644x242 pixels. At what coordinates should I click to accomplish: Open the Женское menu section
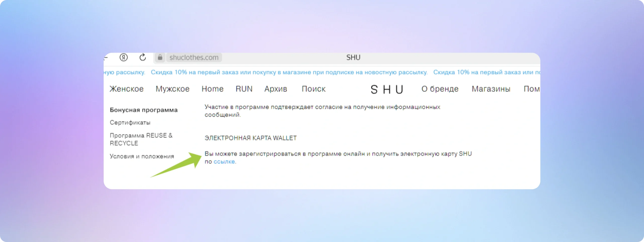(127, 89)
